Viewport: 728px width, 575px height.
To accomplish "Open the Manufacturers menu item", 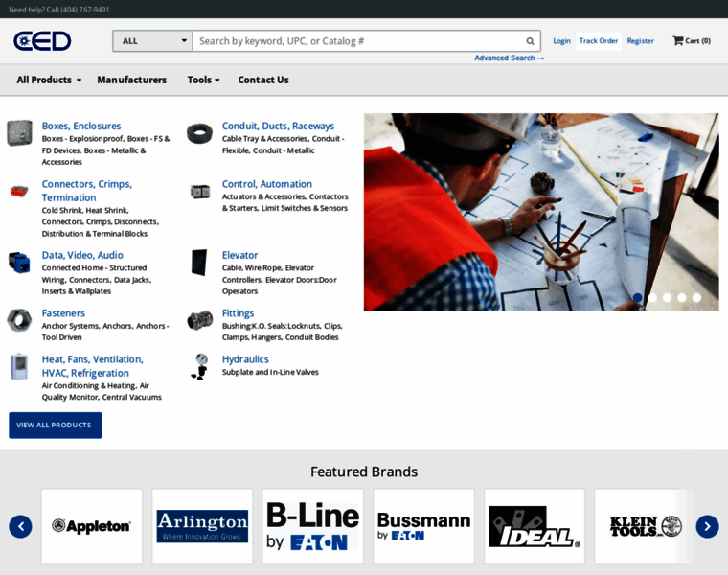I will pos(131,80).
